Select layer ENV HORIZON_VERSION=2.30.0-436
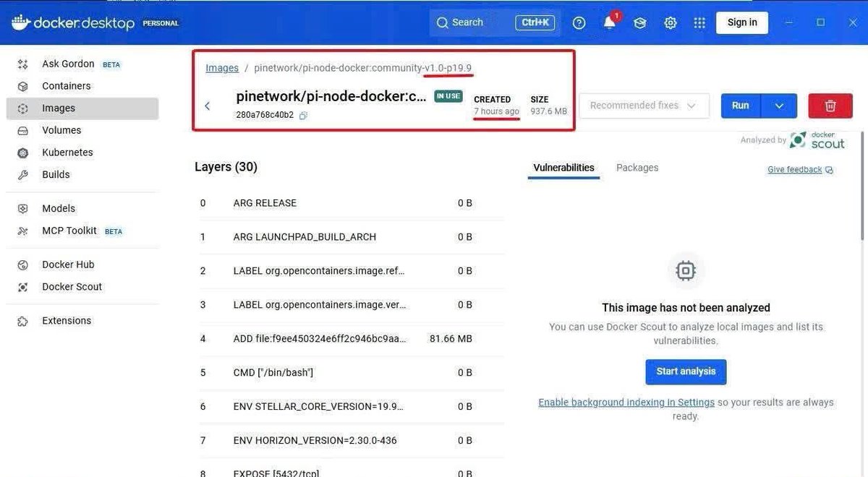 click(350, 440)
